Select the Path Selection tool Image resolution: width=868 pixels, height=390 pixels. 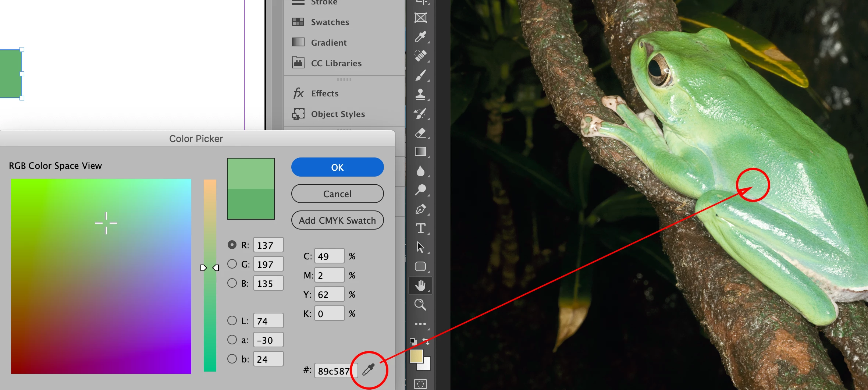pyautogui.click(x=420, y=247)
